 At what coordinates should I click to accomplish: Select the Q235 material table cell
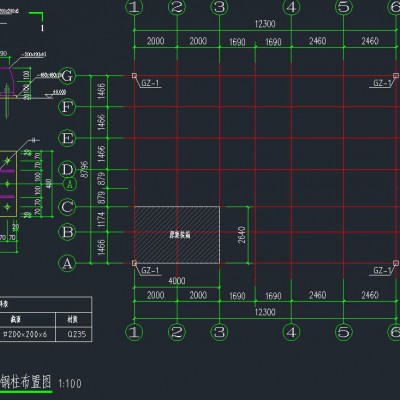click(x=77, y=334)
